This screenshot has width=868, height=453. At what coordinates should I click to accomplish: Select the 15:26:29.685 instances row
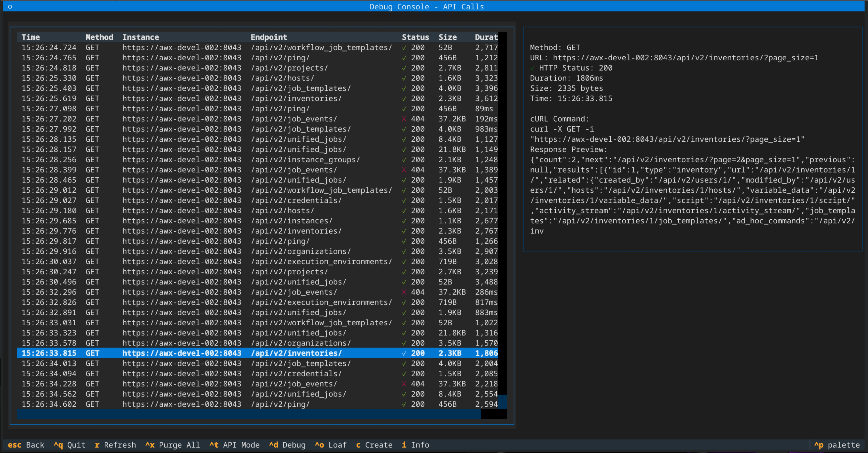(x=257, y=221)
